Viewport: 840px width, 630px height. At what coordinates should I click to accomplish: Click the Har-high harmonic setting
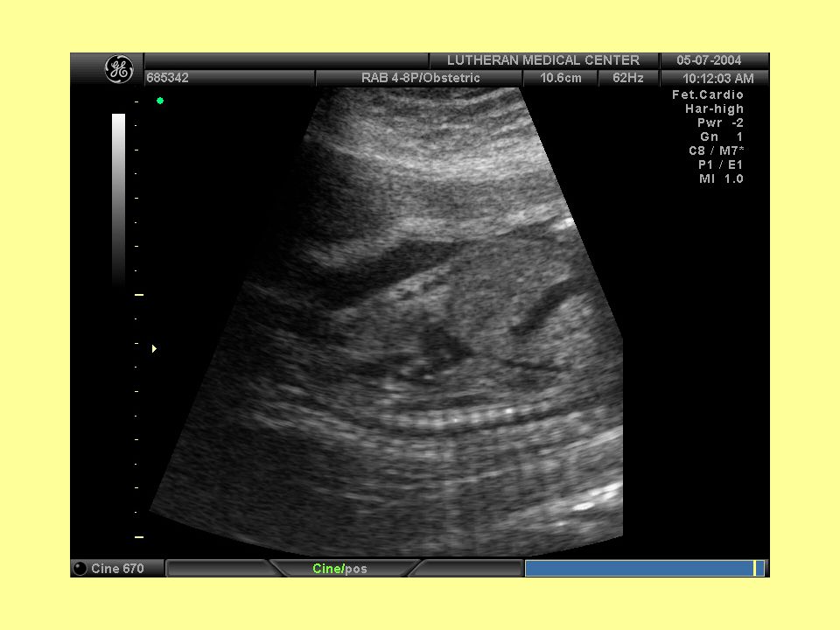714,108
